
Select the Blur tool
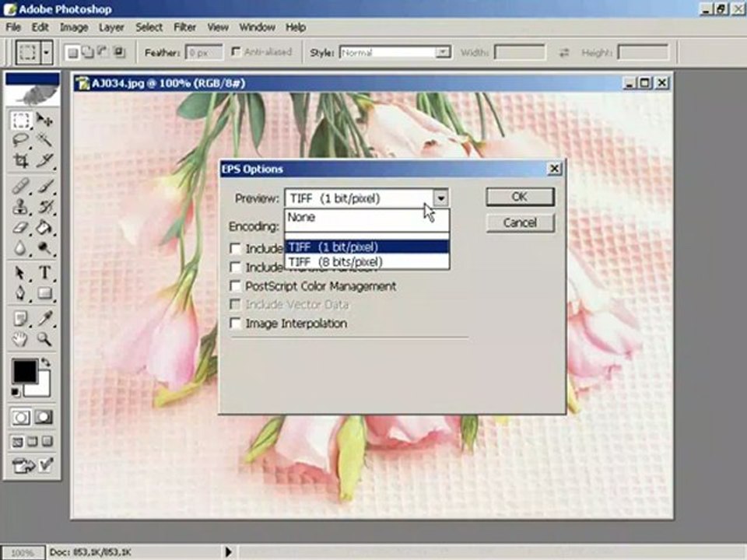[x=20, y=247]
